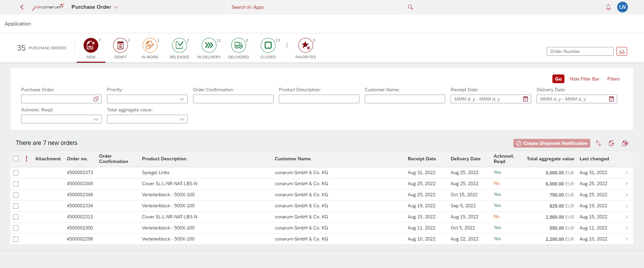The image size is (644, 268).
Task: Select the checkbox for order 4500002373
Action: coord(16,173)
